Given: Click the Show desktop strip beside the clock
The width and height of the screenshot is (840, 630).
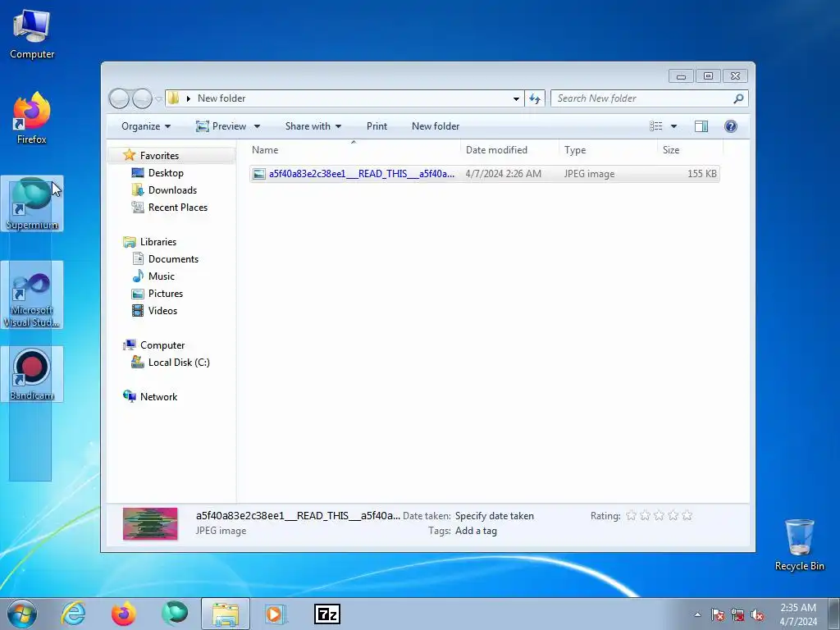Looking at the screenshot, I should pyautogui.click(x=834, y=614).
